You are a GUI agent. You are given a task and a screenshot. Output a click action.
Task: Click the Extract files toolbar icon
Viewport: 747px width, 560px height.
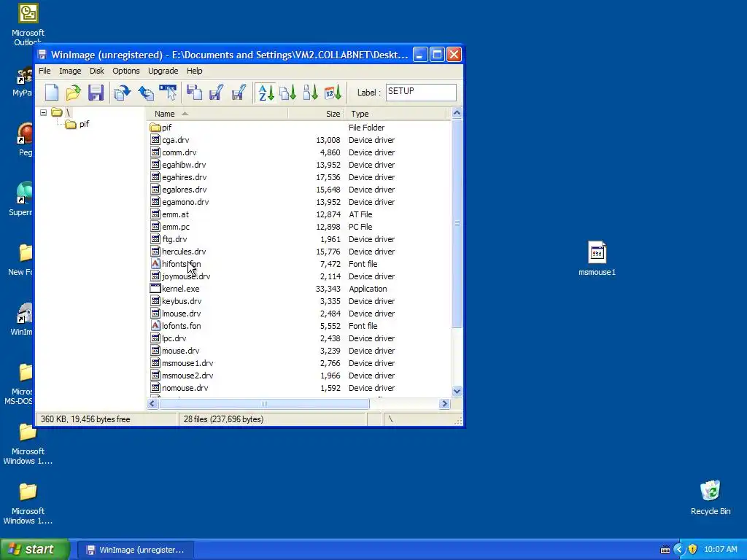click(x=146, y=93)
